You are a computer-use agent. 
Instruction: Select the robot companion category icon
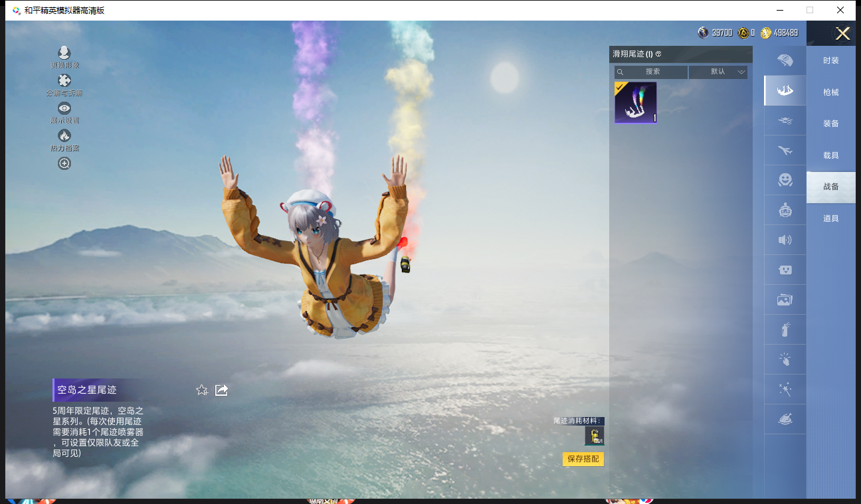click(785, 210)
